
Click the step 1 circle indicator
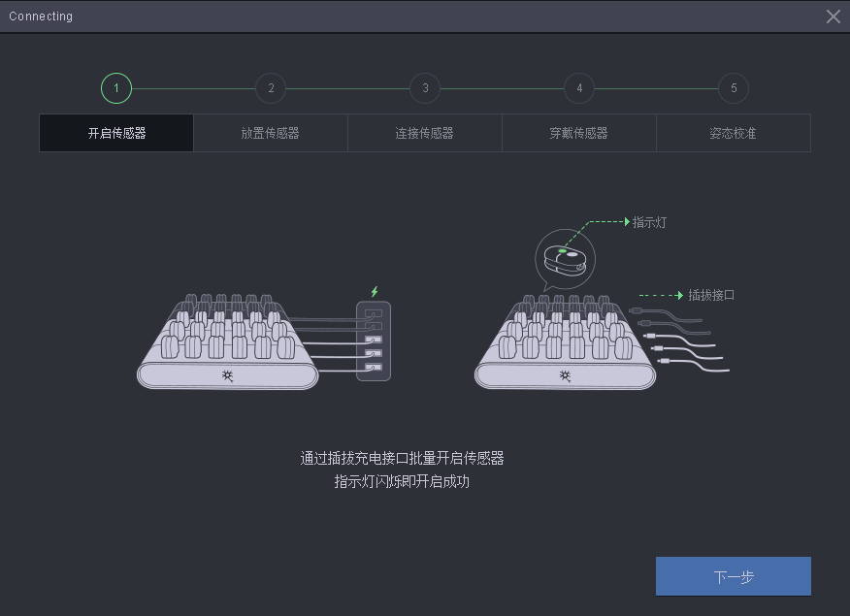click(x=116, y=88)
